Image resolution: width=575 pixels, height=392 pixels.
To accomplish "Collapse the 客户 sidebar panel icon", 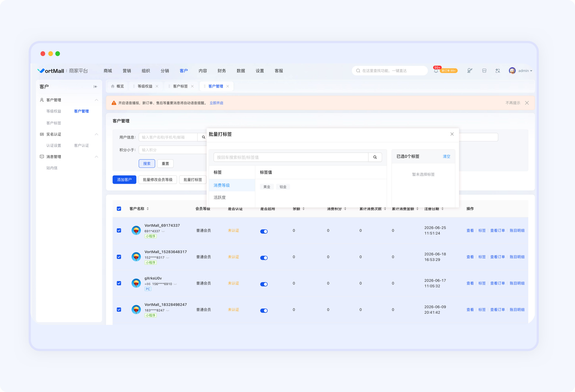I will [x=96, y=87].
